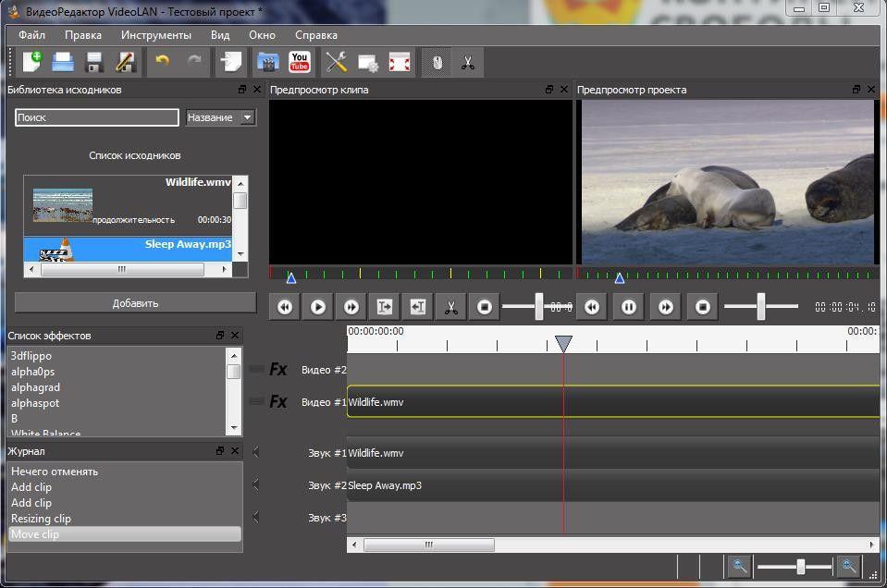This screenshot has width=887, height=588.
Task: Import media with the page-arrow icon
Action: click(231, 62)
